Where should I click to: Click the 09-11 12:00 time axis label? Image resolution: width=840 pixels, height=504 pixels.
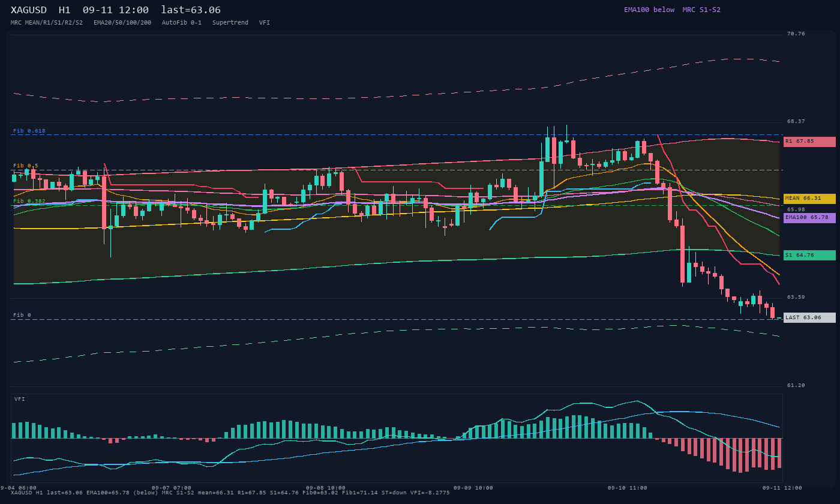782,488
